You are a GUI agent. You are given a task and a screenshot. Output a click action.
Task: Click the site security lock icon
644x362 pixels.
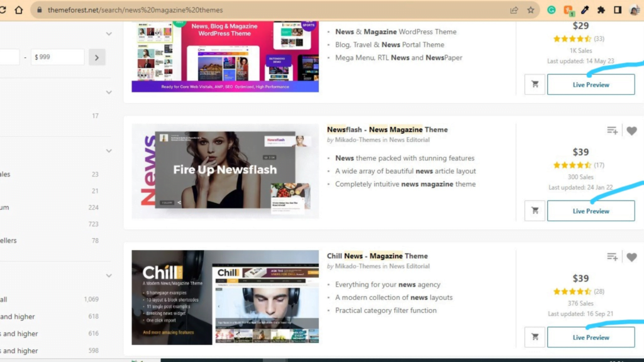(x=40, y=9)
